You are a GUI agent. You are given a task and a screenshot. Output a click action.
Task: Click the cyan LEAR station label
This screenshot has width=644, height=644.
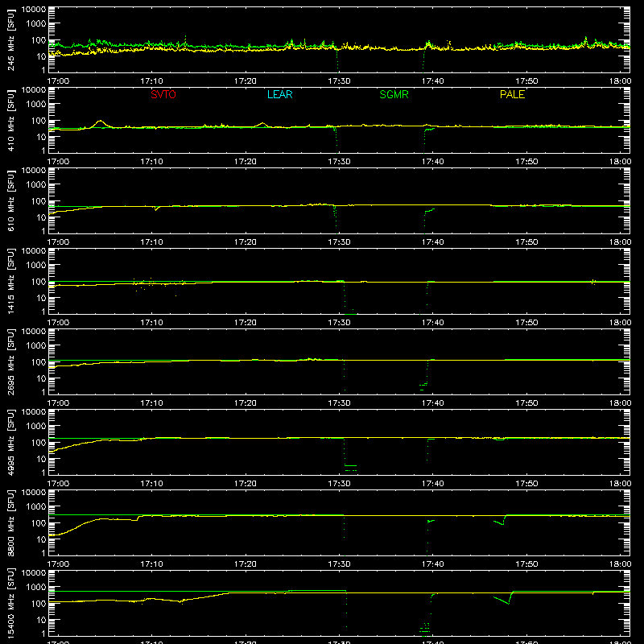pyautogui.click(x=279, y=94)
